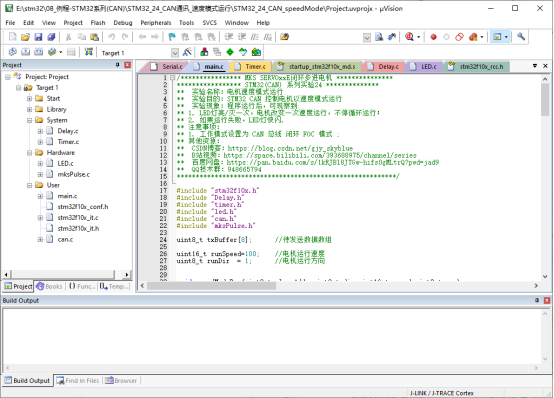Insert bookmark flag icon
Viewport: 554px width, 398px height.
pyautogui.click(x=172, y=37)
